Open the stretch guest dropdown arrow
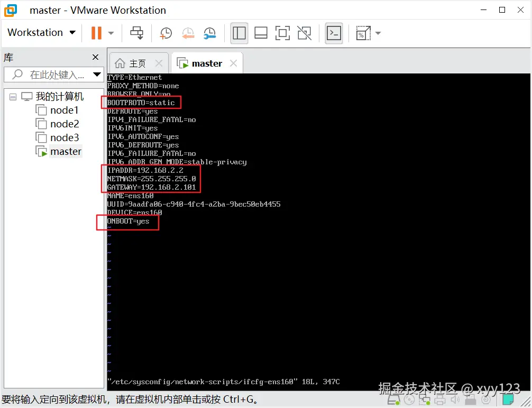 pyautogui.click(x=378, y=33)
